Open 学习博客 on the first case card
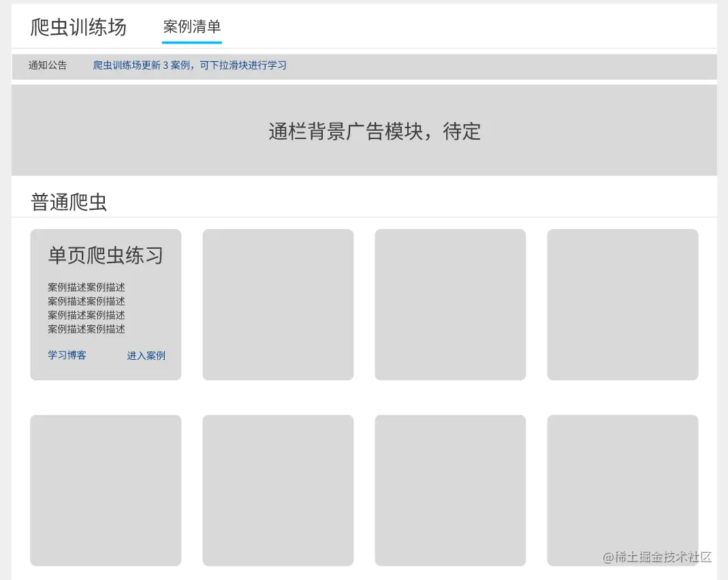Image resolution: width=728 pixels, height=580 pixels. tap(66, 355)
